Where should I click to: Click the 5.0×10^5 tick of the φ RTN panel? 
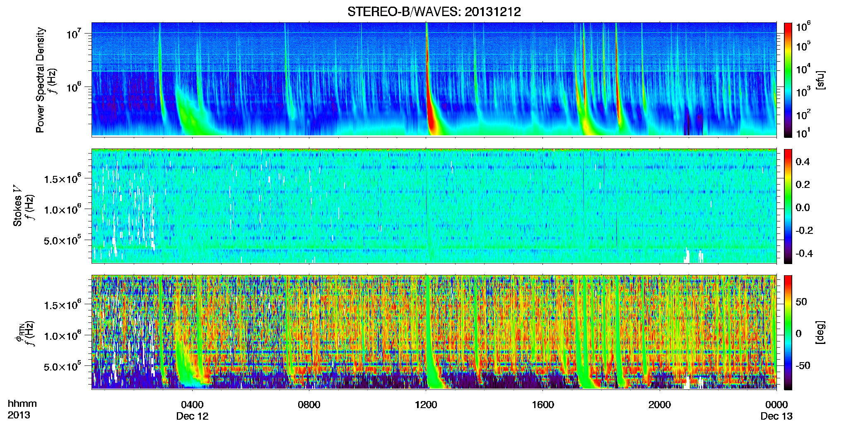tap(62, 367)
